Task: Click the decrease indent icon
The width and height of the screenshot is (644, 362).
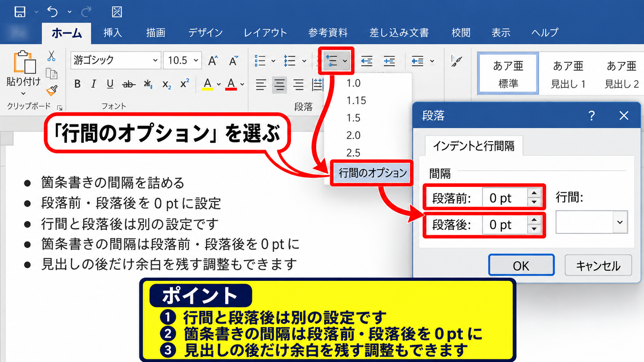Action: click(367, 61)
